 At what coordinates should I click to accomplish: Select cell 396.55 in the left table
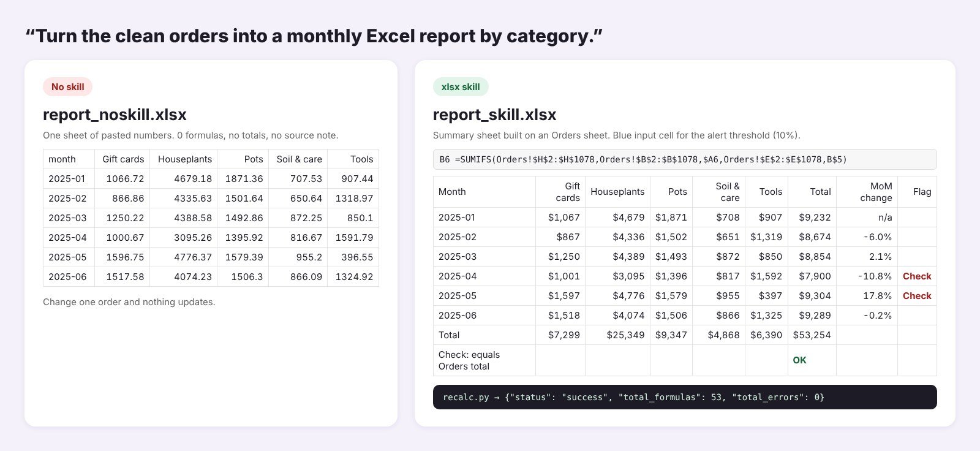coord(353,257)
